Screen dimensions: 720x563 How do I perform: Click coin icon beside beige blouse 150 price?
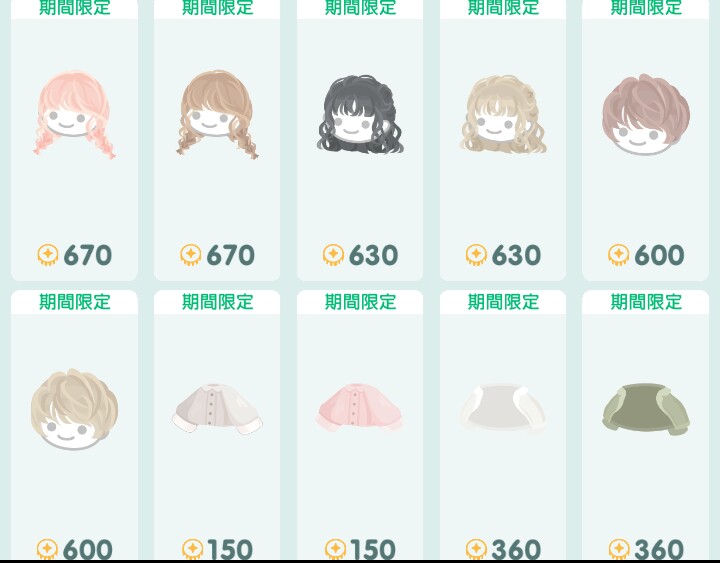point(192,549)
